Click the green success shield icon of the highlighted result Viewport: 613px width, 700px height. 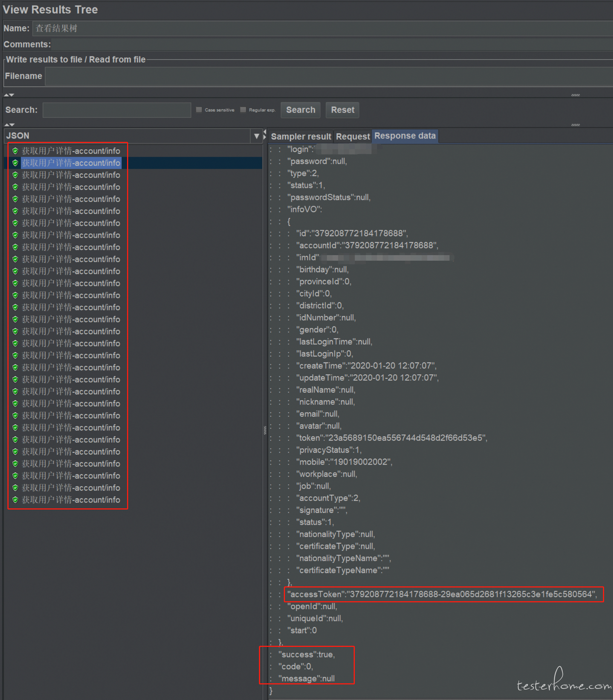[x=15, y=163]
